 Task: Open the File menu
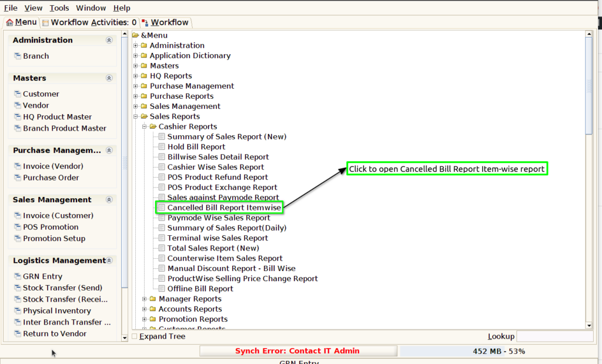click(11, 8)
